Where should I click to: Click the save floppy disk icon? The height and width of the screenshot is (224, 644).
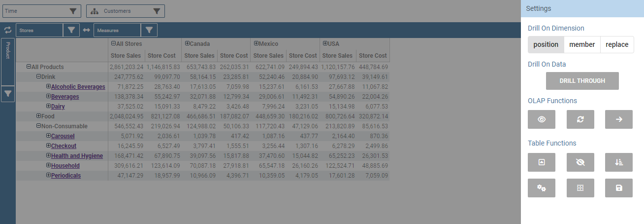point(619,188)
